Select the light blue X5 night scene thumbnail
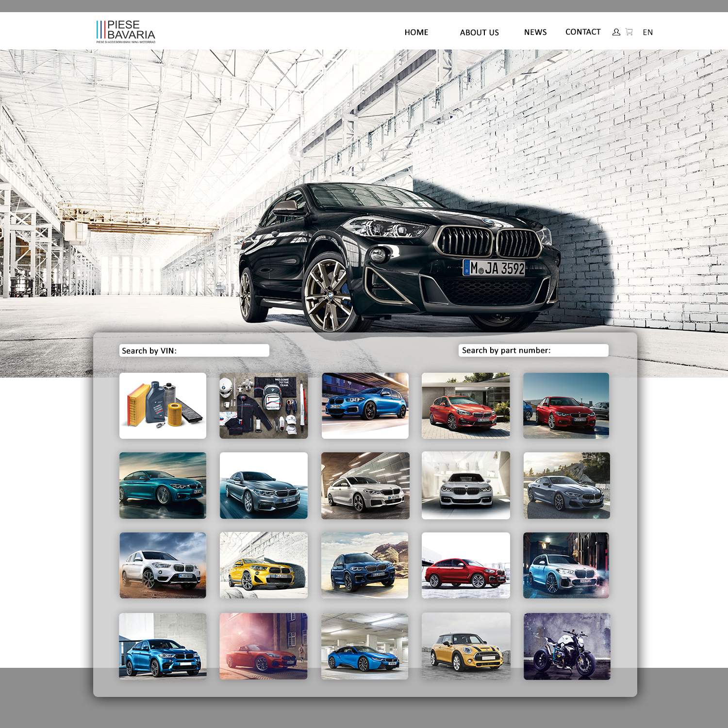 (566, 565)
